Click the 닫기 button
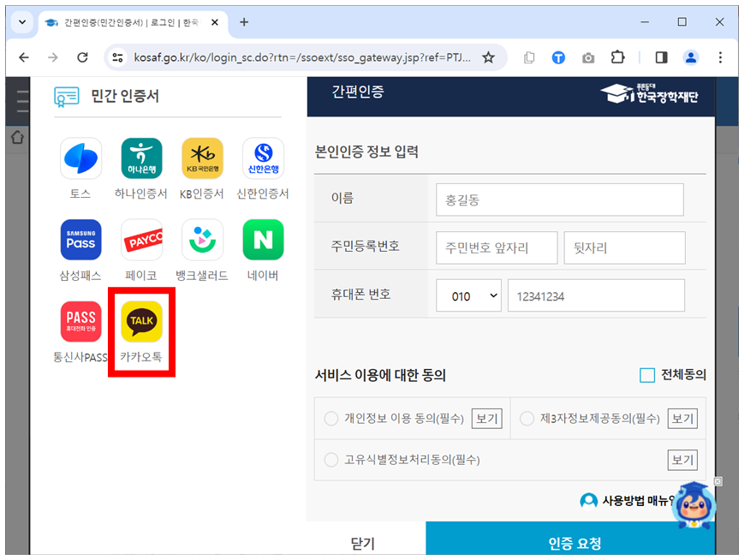This screenshot has width=744, height=560. pos(362,543)
